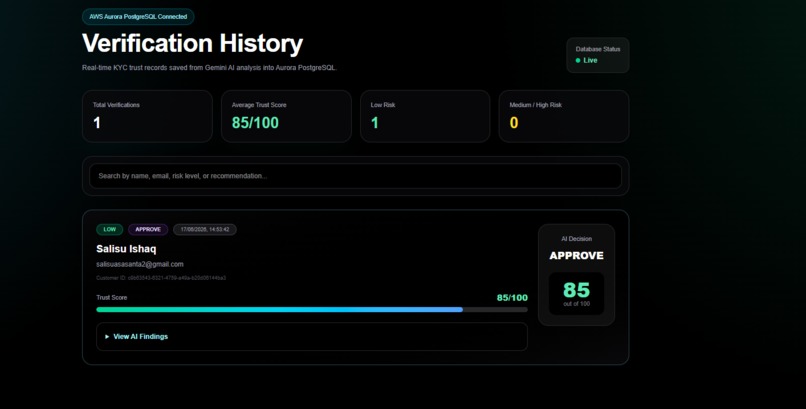The image size is (806, 409).
Task: Click the Low Risk count card
Action: 425,116
